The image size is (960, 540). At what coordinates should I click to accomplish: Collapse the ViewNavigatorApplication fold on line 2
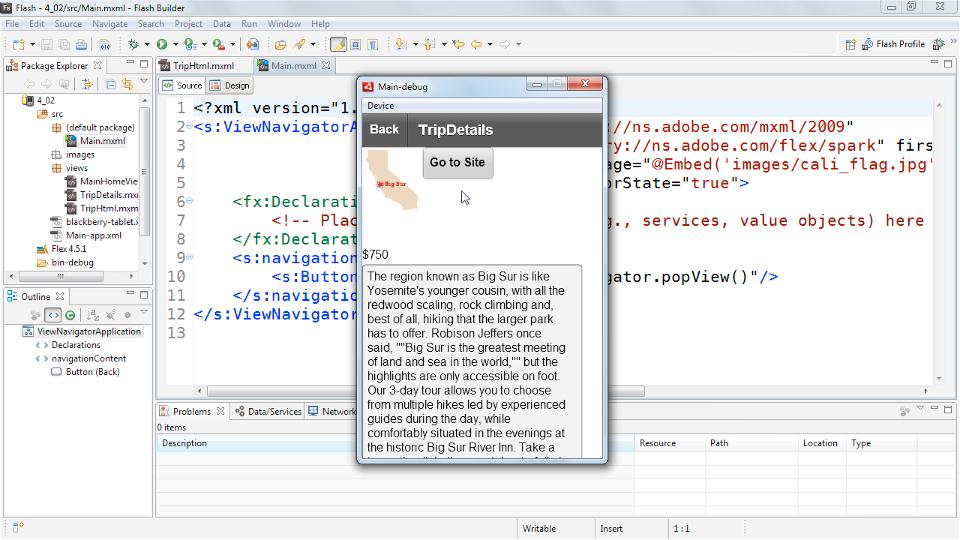(x=190, y=126)
